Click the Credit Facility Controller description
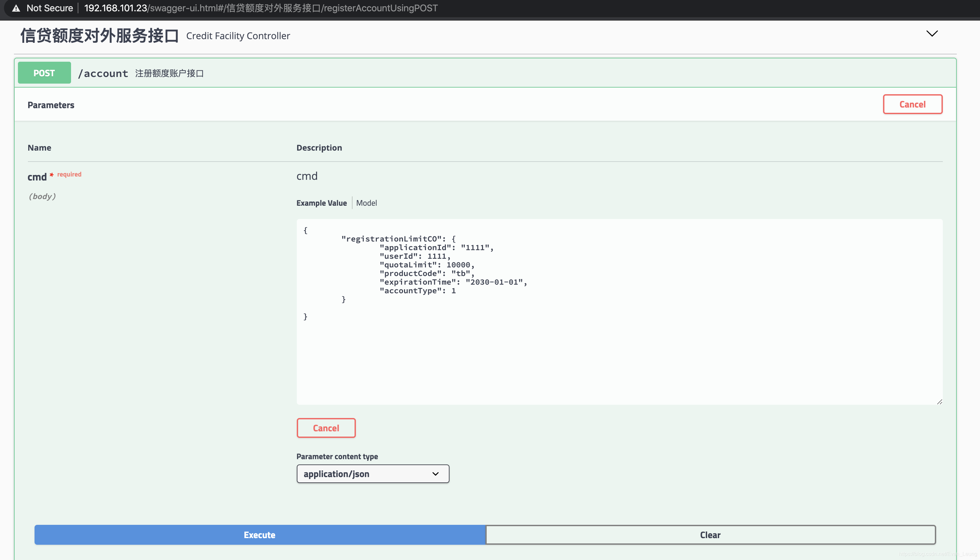Image resolution: width=980 pixels, height=560 pixels. 238,36
